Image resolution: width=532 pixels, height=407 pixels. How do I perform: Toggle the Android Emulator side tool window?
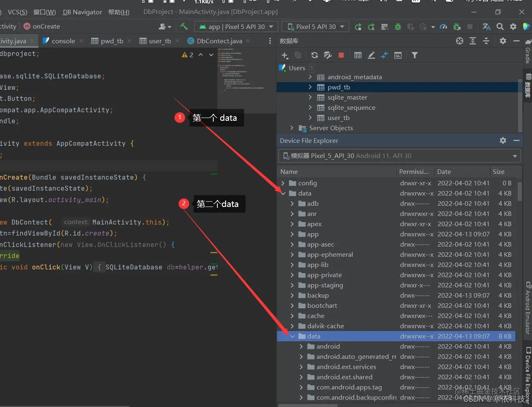528,308
